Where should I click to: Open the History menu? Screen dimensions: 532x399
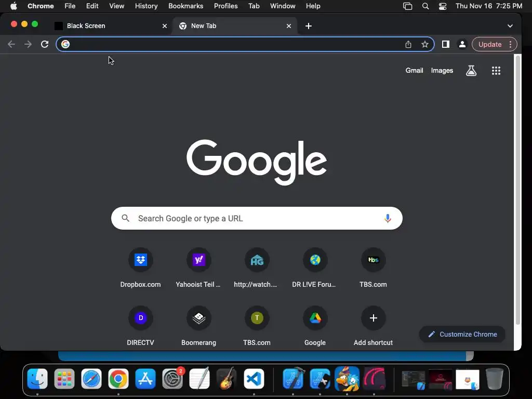click(146, 6)
